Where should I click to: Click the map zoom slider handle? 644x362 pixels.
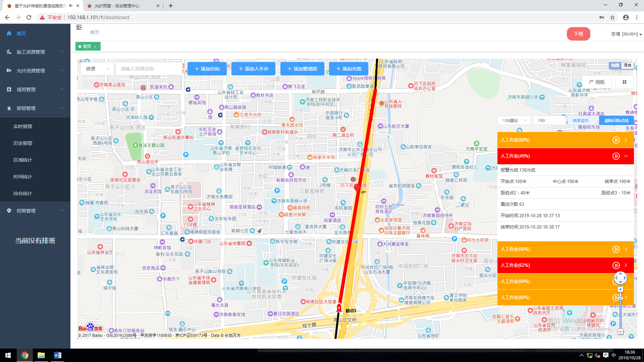point(621,298)
